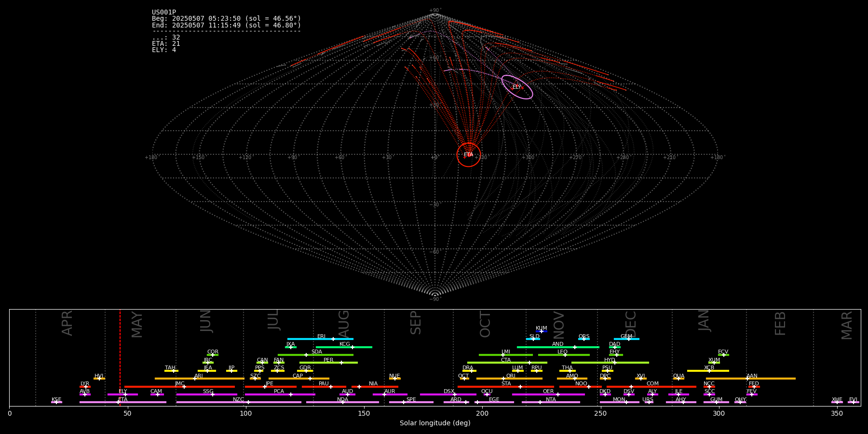Select the ORI orange shower bar
868x434 pixels.
pyautogui.click(x=509, y=379)
